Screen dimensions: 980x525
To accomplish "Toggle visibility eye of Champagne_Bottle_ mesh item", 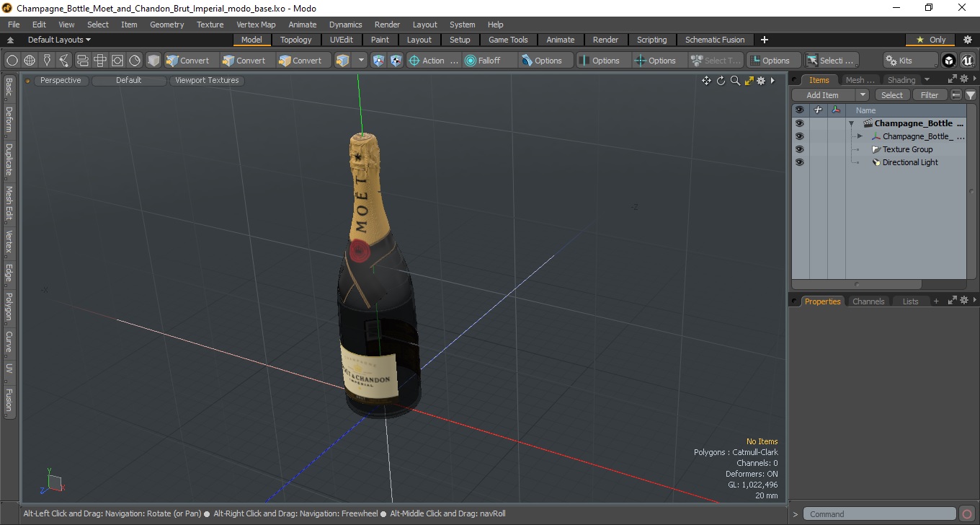I will click(x=799, y=136).
